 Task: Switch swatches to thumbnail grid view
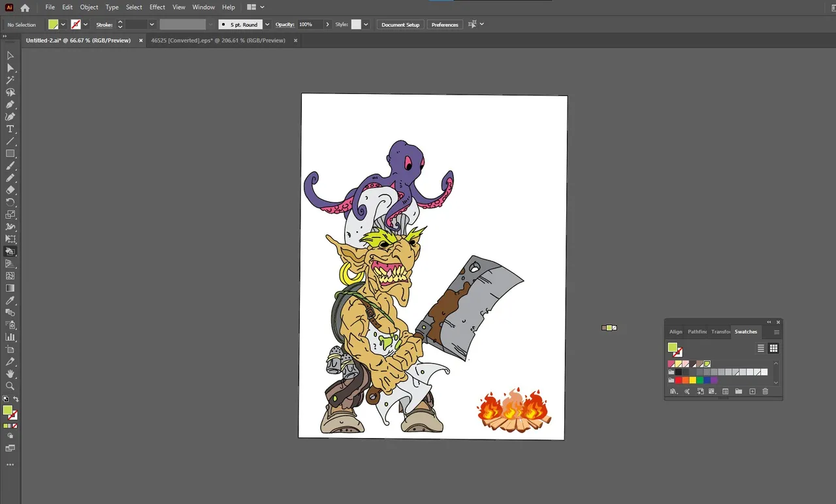(x=773, y=348)
